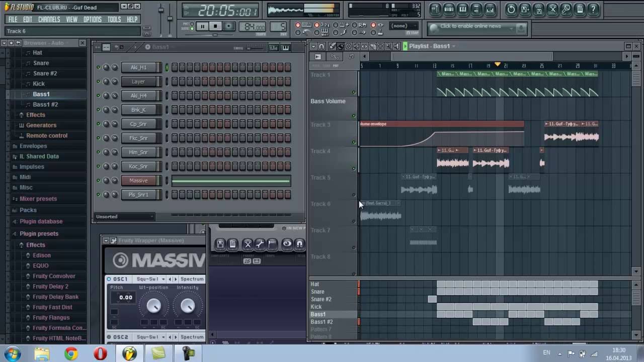
Task: Click the record button in transport
Action: (229, 26)
